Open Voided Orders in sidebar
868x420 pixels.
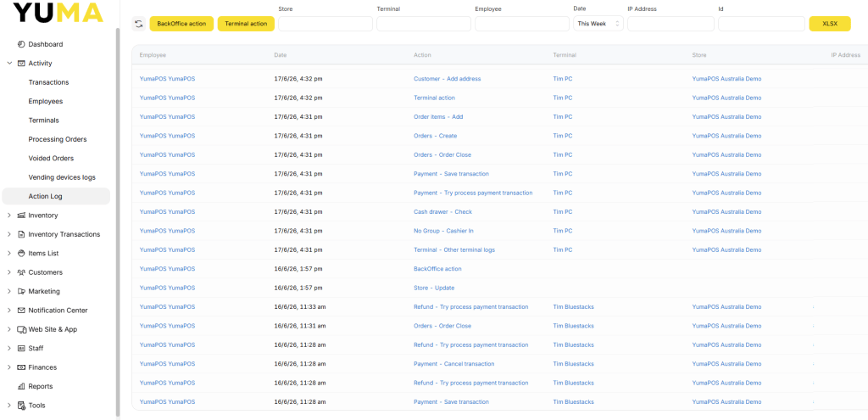coord(51,159)
